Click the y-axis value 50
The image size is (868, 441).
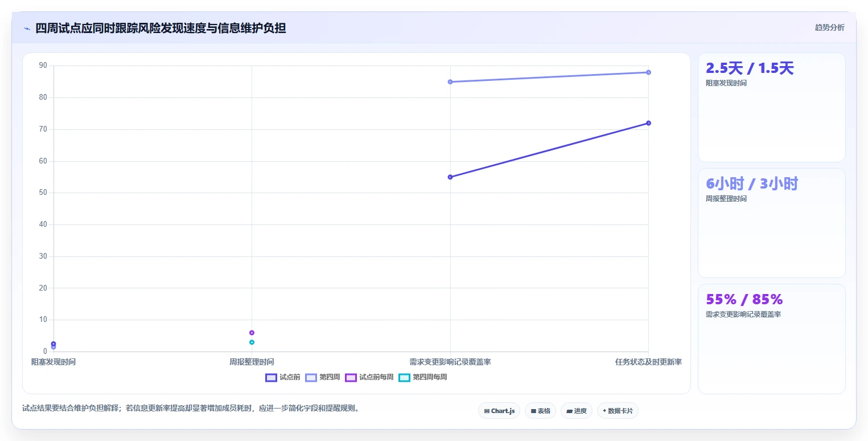[x=43, y=193]
